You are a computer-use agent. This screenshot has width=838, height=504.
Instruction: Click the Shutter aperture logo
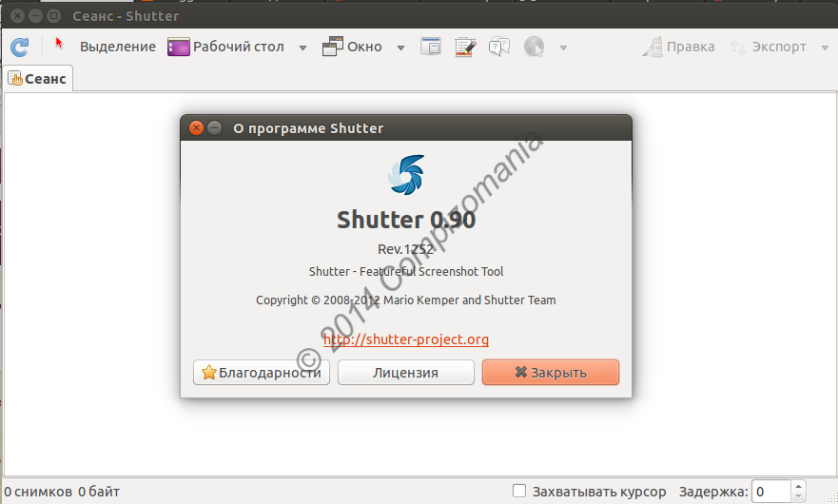click(406, 175)
